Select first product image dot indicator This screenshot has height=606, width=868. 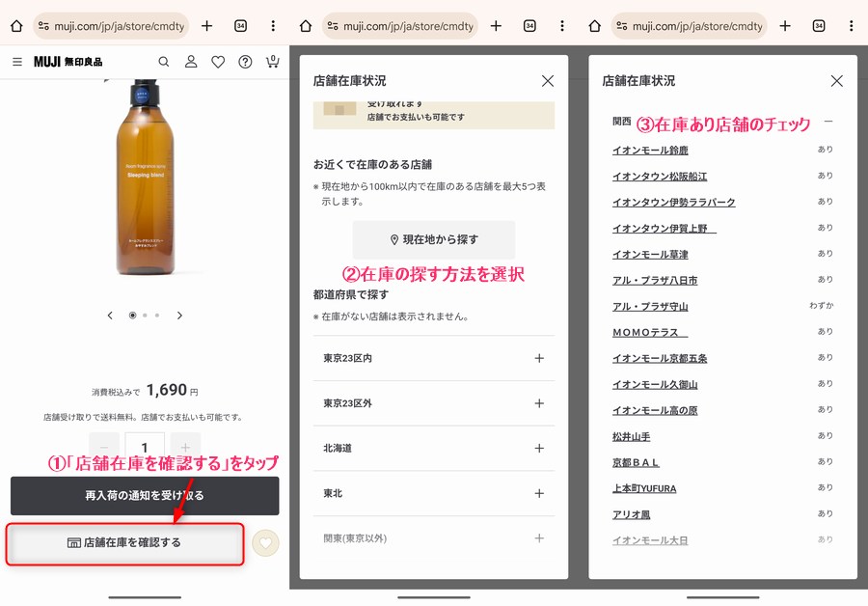[x=132, y=316]
